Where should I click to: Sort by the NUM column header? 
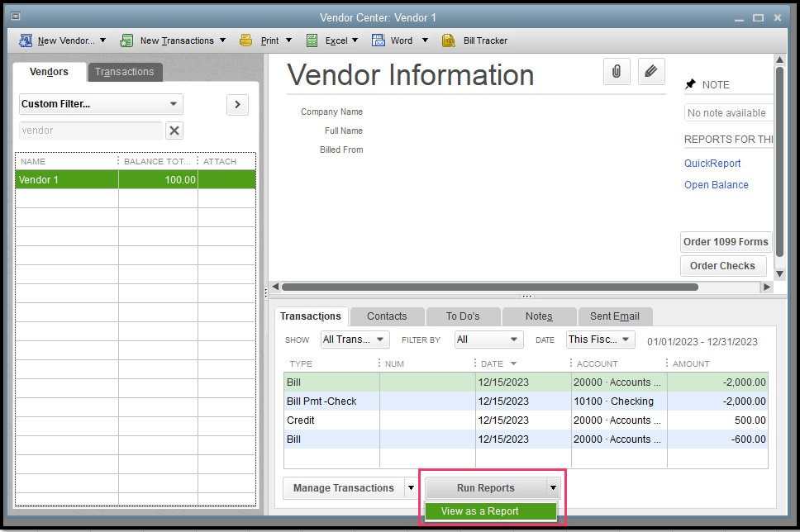394,363
